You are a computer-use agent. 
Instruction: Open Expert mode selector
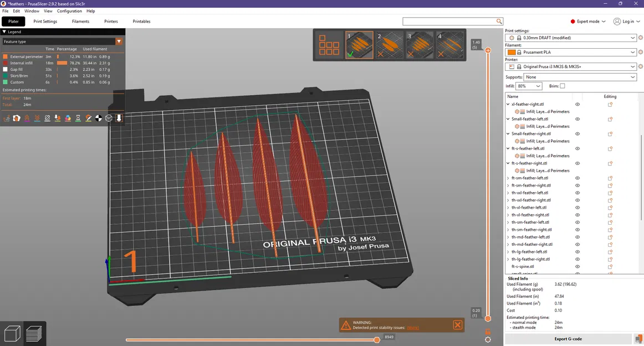(587, 22)
